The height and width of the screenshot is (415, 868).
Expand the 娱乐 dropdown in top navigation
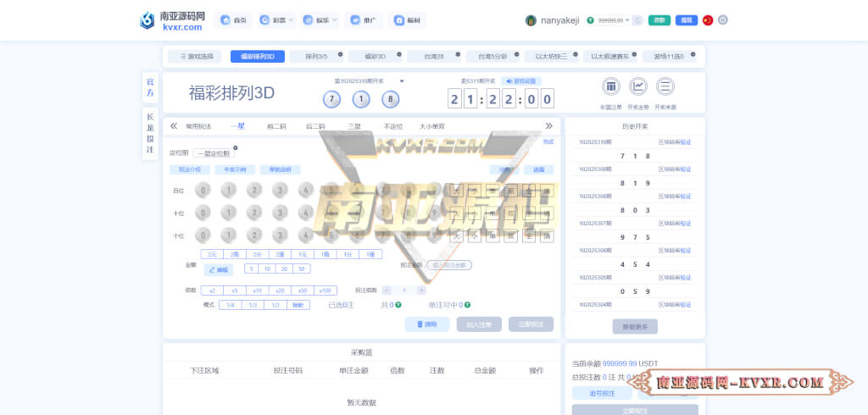coord(320,20)
